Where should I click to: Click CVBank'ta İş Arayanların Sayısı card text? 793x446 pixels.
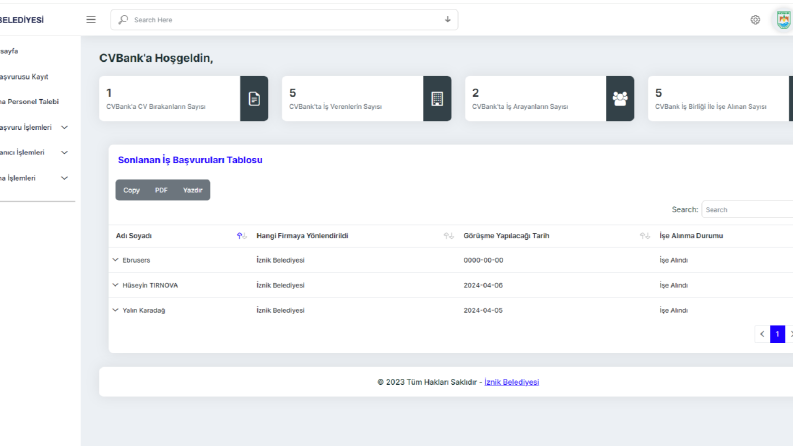[520, 107]
